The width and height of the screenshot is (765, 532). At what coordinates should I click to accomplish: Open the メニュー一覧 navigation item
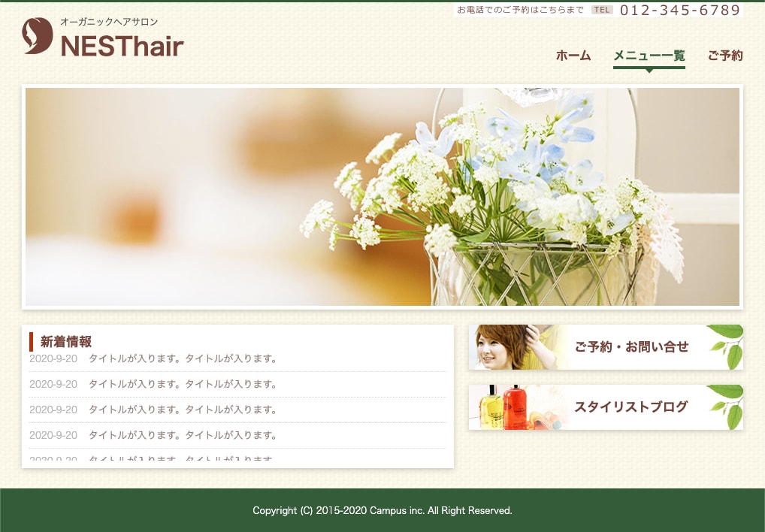[649, 56]
